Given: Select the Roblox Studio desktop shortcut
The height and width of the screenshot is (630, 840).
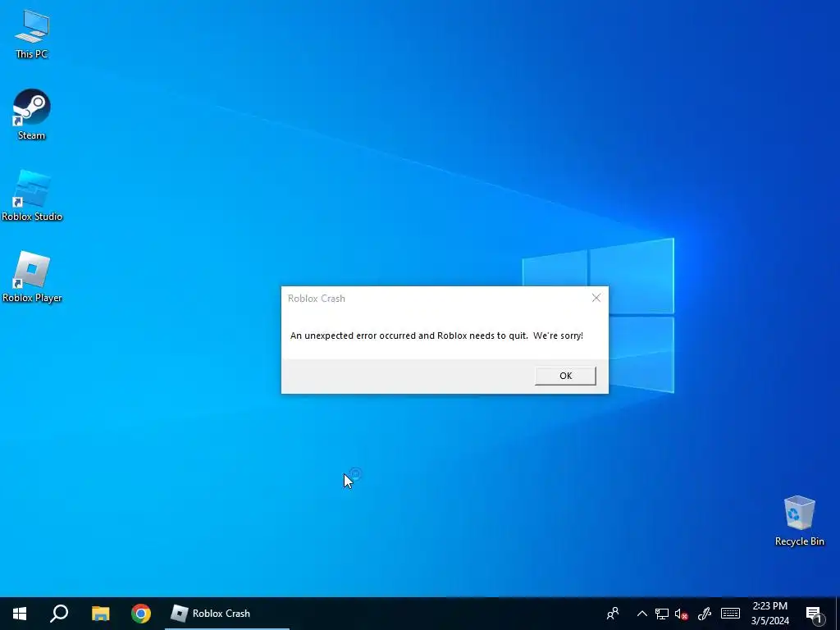Looking at the screenshot, I should pos(32,195).
